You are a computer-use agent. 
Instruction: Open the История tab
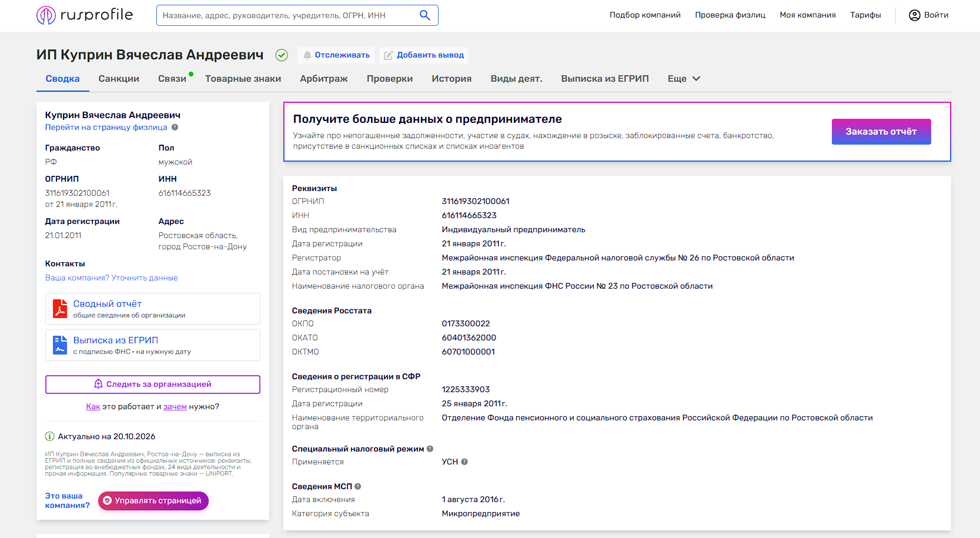point(451,79)
